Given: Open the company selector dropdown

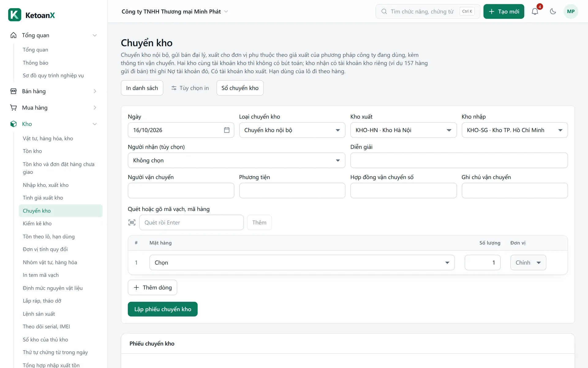Looking at the screenshot, I should point(175,11).
